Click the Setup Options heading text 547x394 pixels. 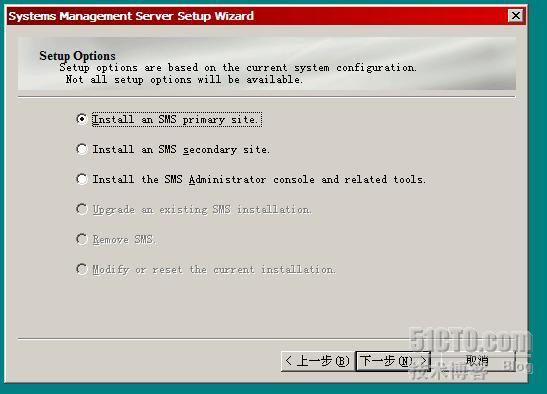point(77,56)
